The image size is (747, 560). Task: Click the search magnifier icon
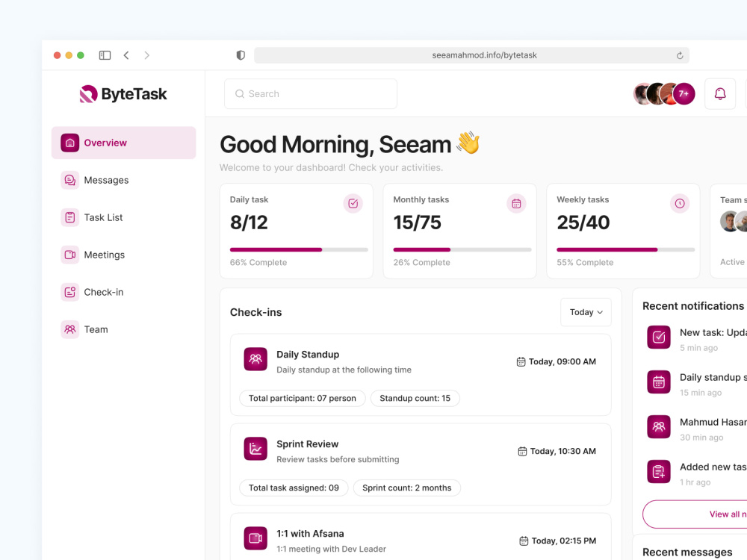click(x=240, y=94)
